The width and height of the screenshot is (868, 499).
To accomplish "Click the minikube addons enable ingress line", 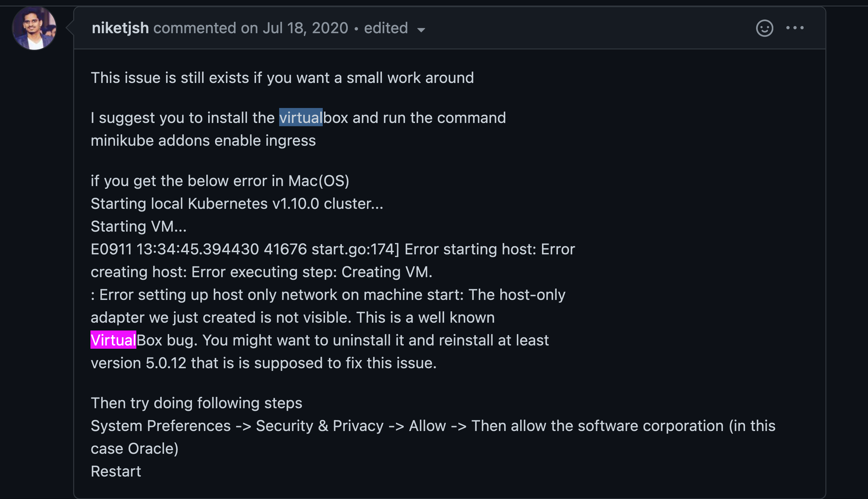I will (x=203, y=141).
